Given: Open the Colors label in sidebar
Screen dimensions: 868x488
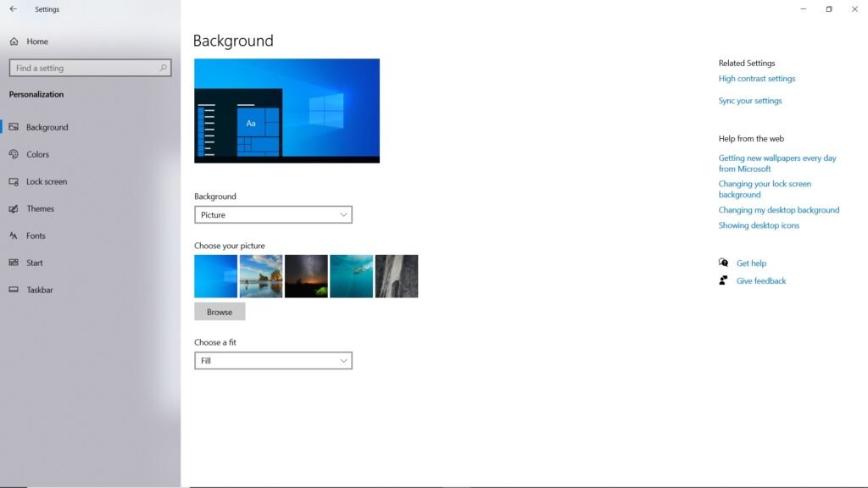Looking at the screenshot, I should pyautogui.click(x=37, y=154).
